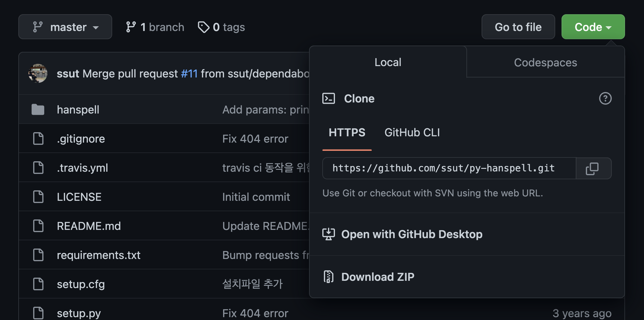Open the clone help question-mark icon
The width and height of the screenshot is (644, 320).
(605, 98)
